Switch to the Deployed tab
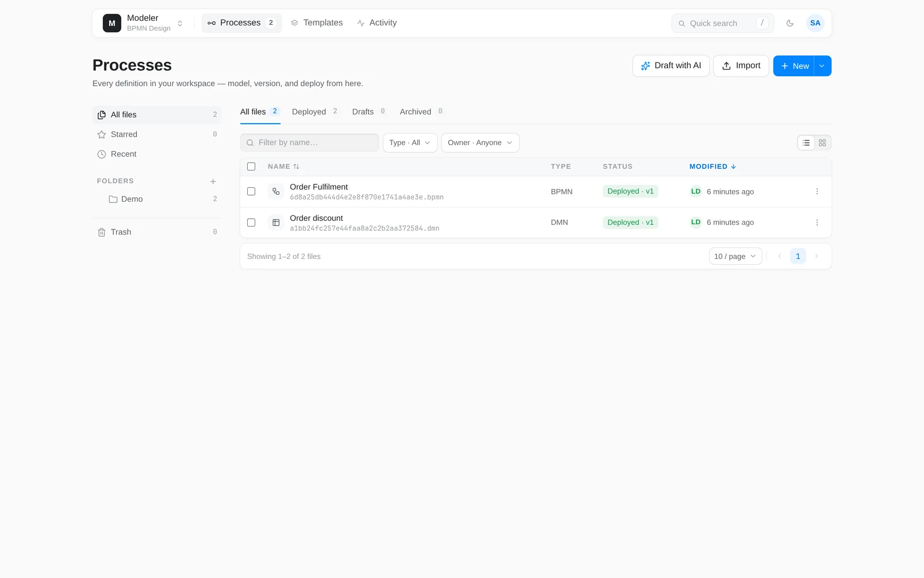The width and height of the screenshot is (924, 578). tap(315, 112)
